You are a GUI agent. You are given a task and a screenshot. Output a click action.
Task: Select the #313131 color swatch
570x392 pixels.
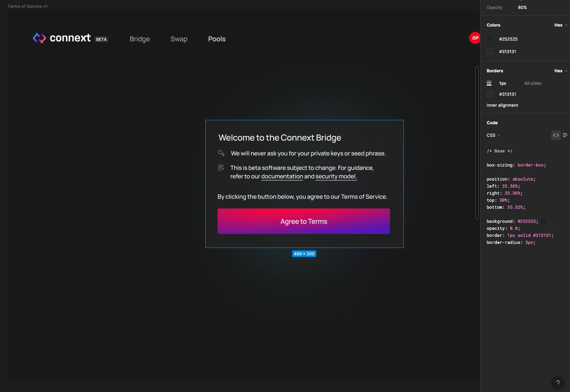(x=490, y=51)
